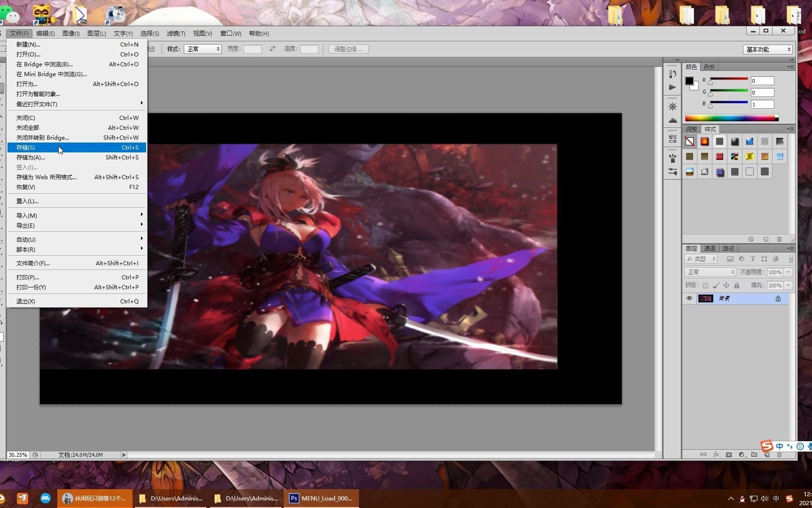Open the History panel icon
This screenshot has width=812, height=508.
click(x=672, y=74)
